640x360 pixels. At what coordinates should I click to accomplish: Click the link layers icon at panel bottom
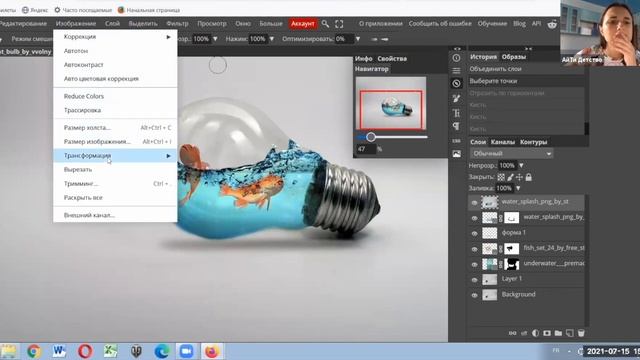[512, 333]
